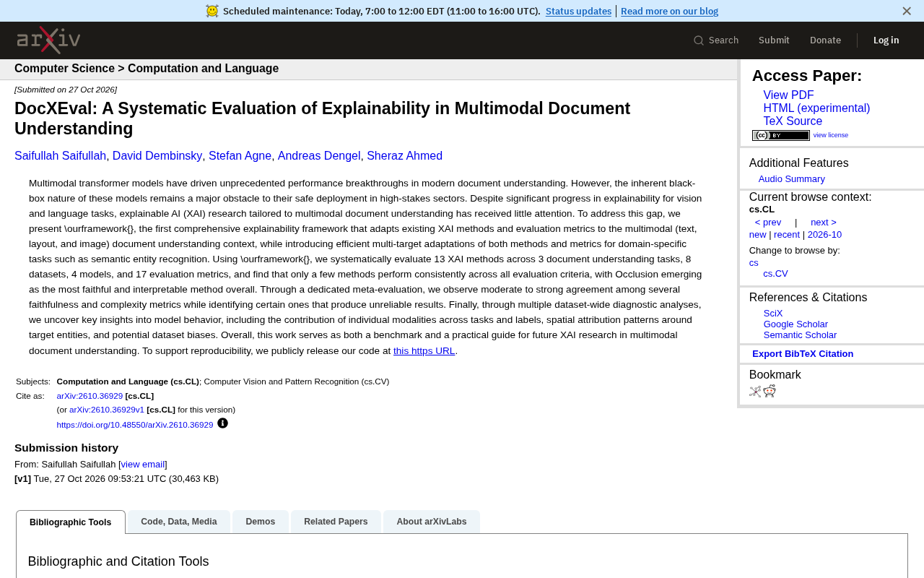
Task: Open Read more on our blog
Action: pyautogui.click(x=669, y=11)
